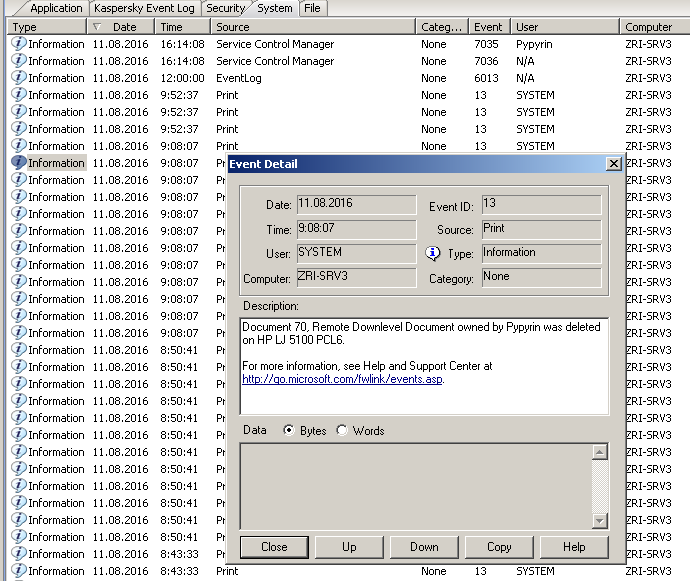
Task: Click the info icon of event 7036 row
Action: tap(18, 61)
